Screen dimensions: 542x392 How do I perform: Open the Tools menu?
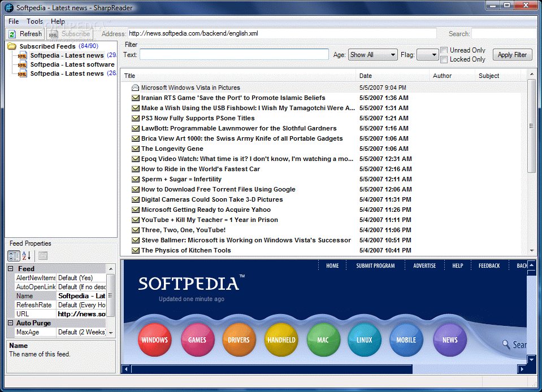(x=34, y=21)
